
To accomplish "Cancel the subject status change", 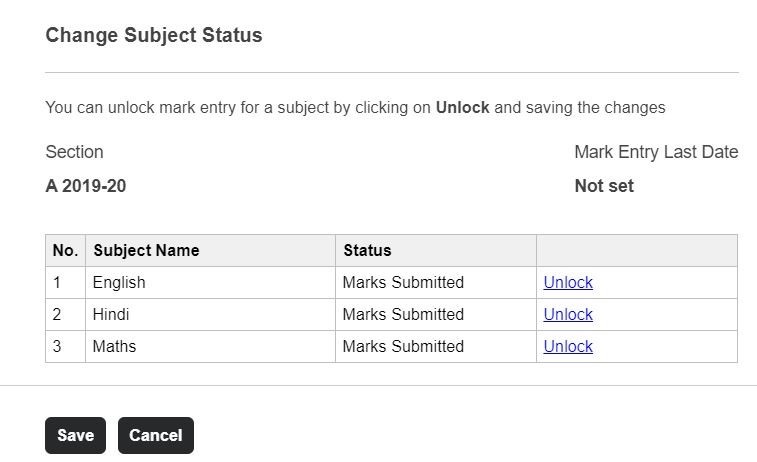I will pos(156,435).
